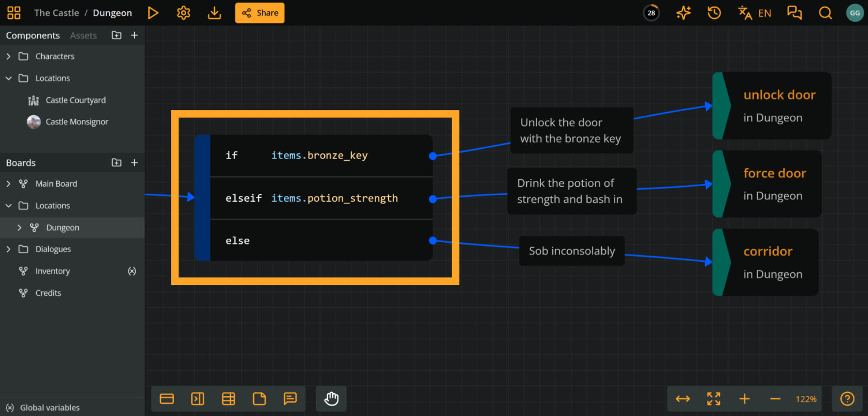Click the export download icon
868x416 pixels.
(x=214, y=13)
